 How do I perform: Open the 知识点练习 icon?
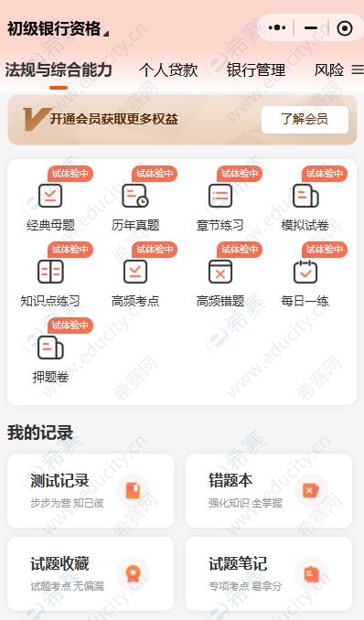tap(50, 272)
